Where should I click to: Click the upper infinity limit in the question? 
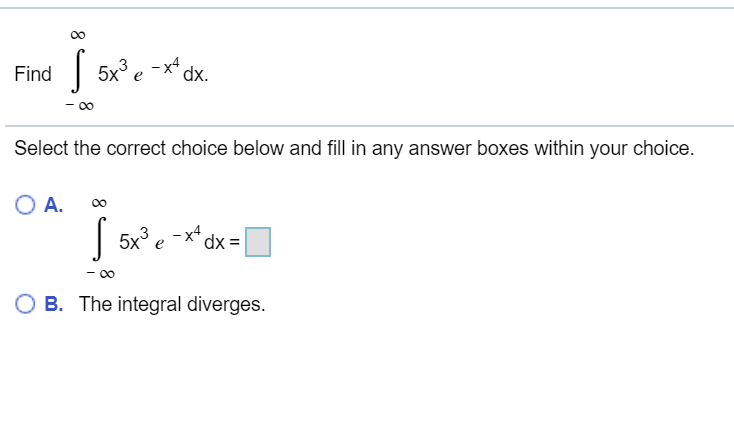(x=78, y=35)
